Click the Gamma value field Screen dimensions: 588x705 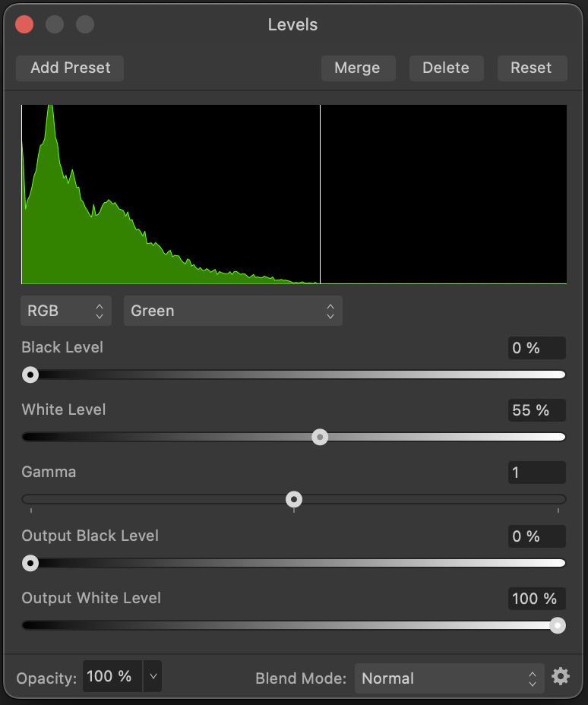[537, 473]
